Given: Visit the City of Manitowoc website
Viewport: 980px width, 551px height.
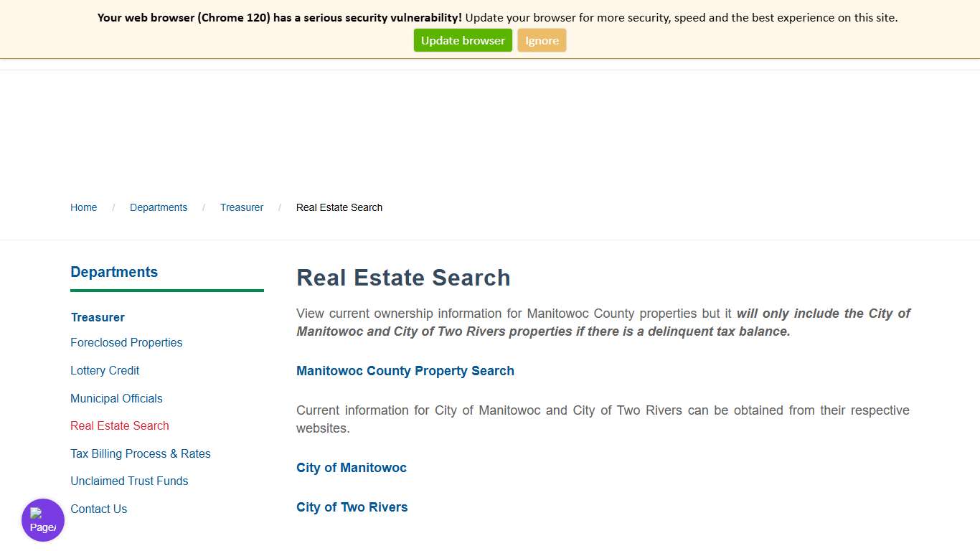Looking at the screenshot, I should pyautogui.click(x=351, y=468).
